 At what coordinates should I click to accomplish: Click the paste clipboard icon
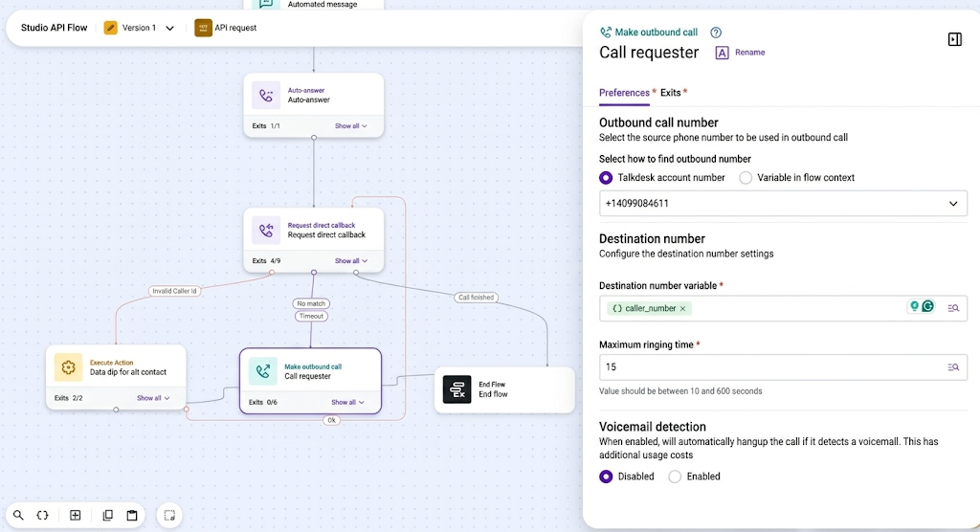(x=132, y=515)
